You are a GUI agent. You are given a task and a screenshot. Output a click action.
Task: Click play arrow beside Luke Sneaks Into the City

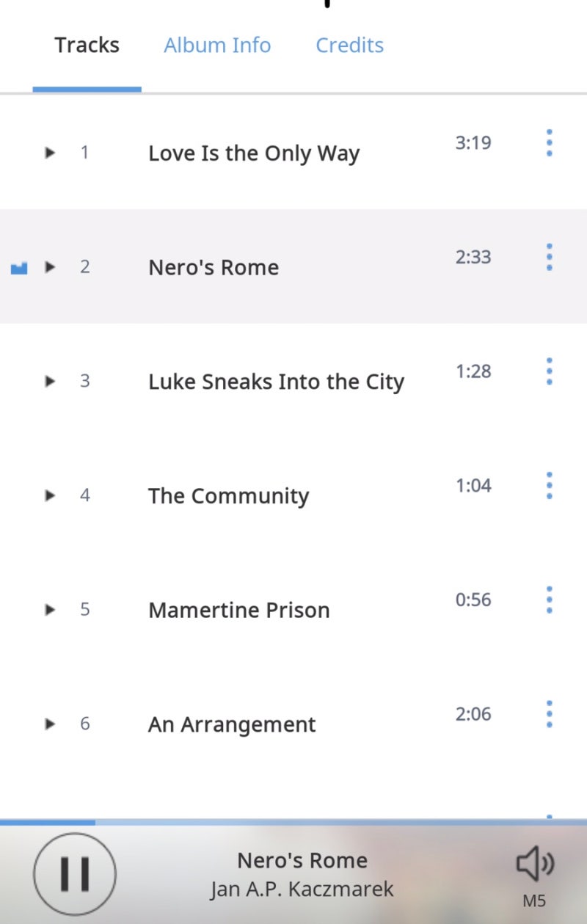coord(50,381)
